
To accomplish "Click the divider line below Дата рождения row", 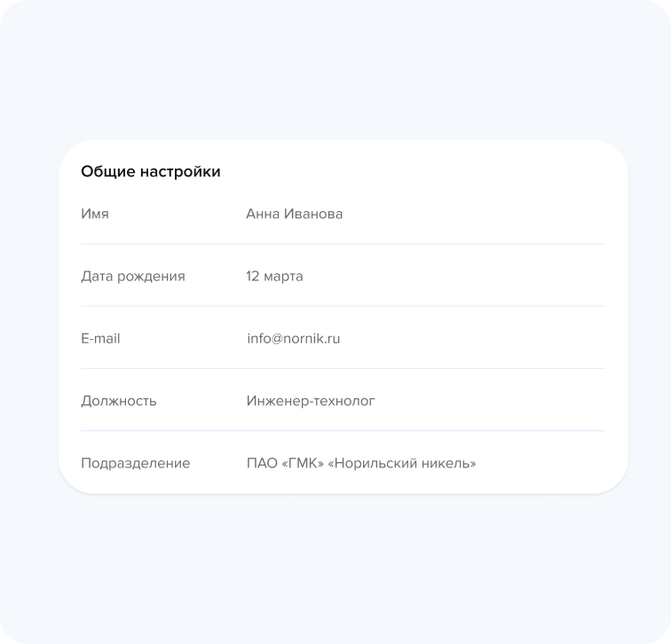I will pos(343,306).
